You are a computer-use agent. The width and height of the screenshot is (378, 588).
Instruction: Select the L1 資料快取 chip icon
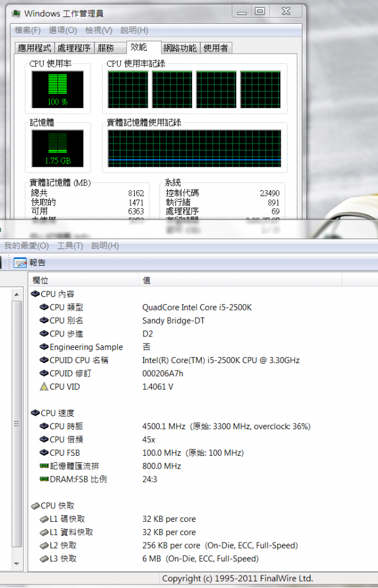[44, 532]
